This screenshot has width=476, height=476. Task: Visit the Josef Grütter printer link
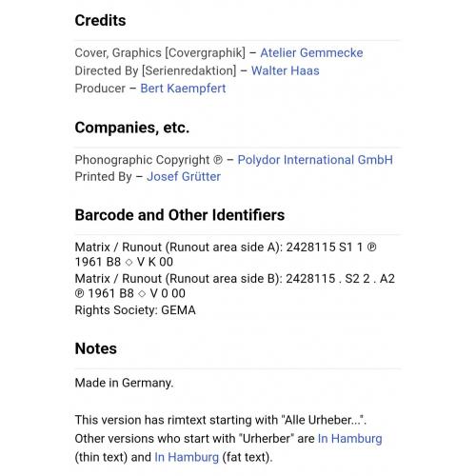[184, 176]
